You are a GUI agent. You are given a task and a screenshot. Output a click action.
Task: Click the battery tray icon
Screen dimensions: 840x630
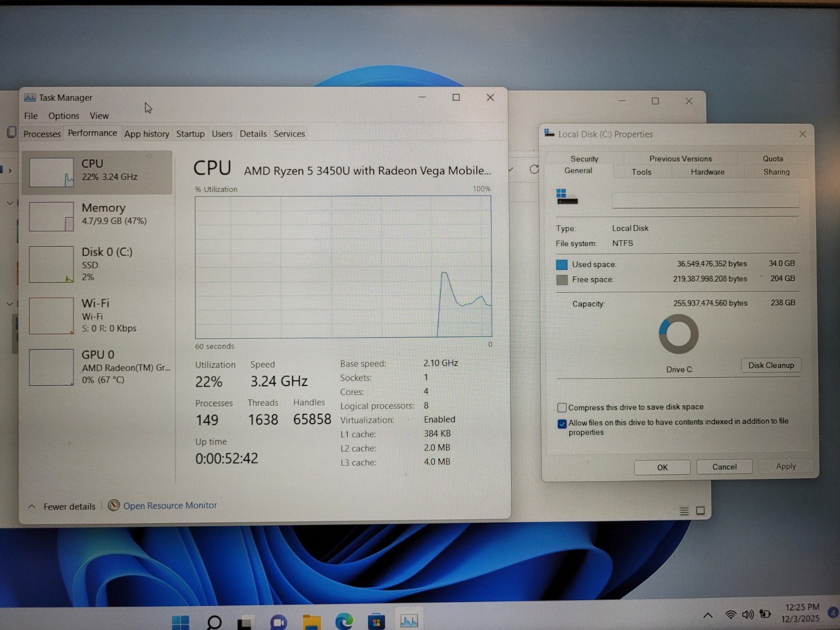click(x=765, y=614)
